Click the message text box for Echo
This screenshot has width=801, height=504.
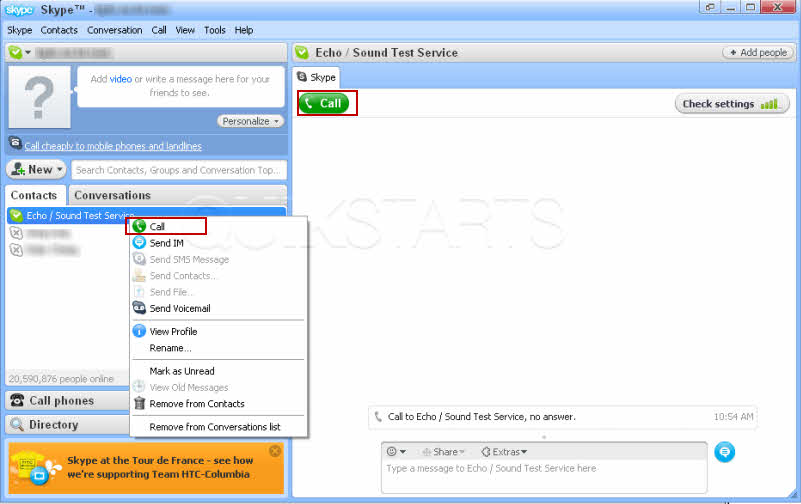(544, 476)
